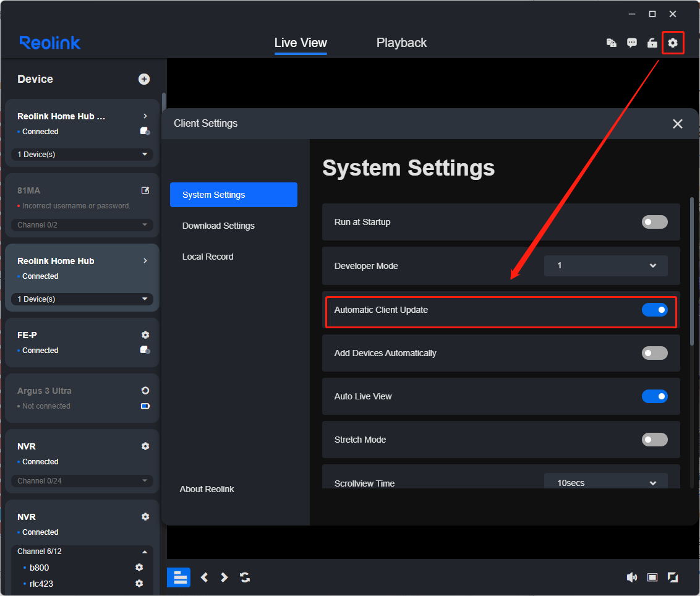This screenshot has height=596, width=700.
Task: Go to the next page with the right arrow
Action: (x=224, y=577)
